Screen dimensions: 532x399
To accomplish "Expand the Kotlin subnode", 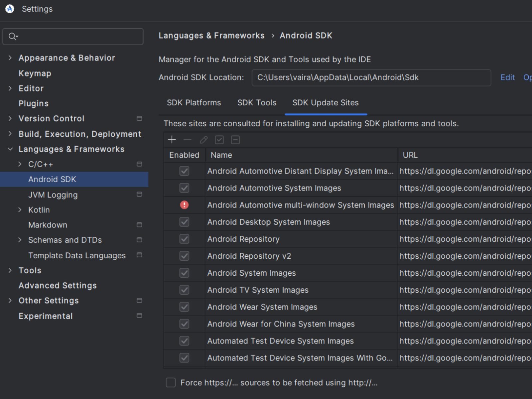I will tap(20, 210).
